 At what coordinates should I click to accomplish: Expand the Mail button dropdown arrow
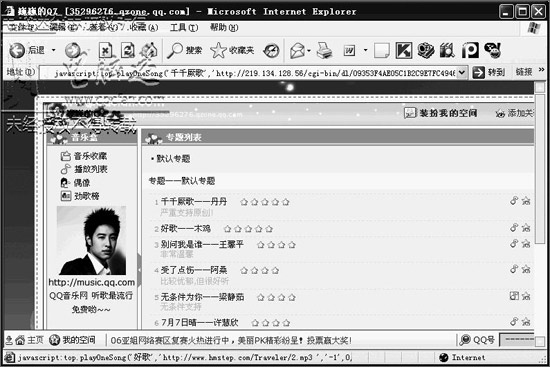(x=309, y=51)
